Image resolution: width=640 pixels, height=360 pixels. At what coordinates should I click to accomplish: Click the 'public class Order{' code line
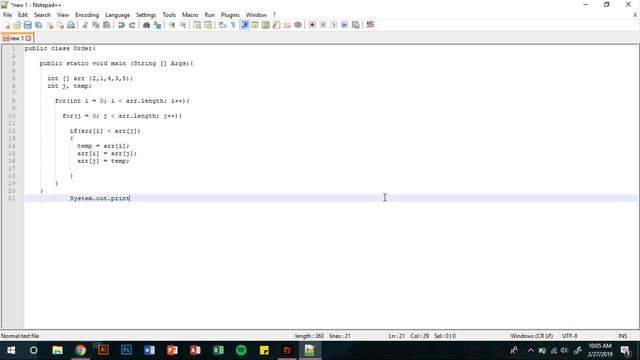point(60,48)
